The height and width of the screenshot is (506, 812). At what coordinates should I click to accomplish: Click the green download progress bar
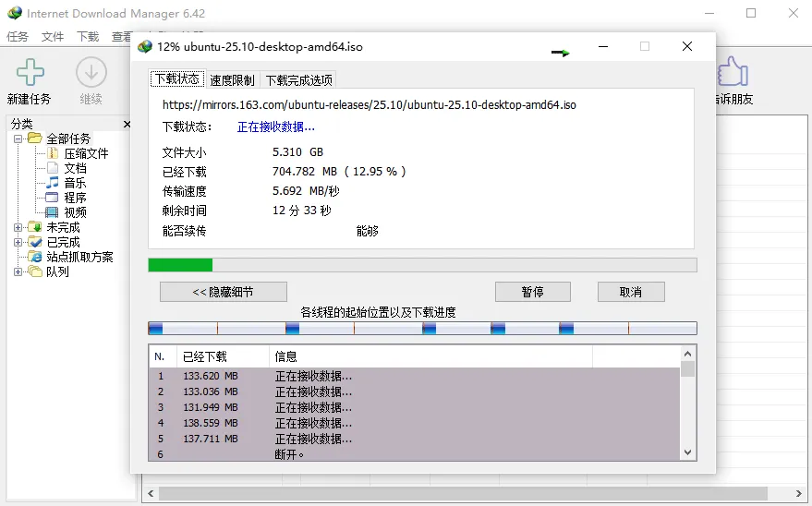(x=422, y=265)
